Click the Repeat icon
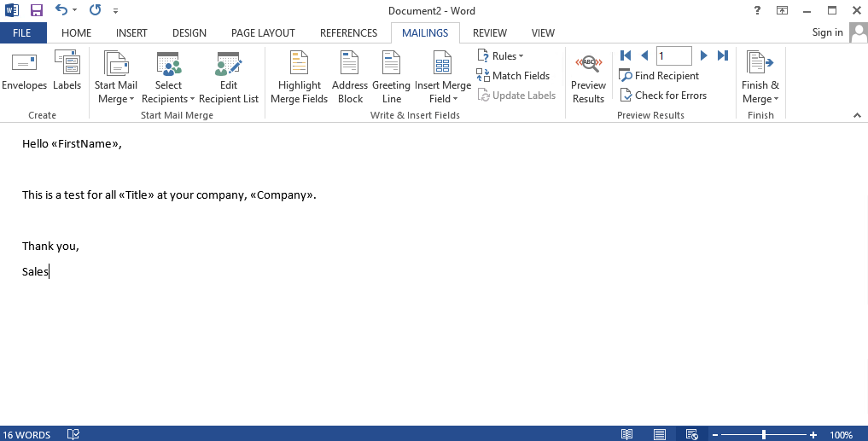This screenshot has height=441, width=868. click(x=96, y=9)
